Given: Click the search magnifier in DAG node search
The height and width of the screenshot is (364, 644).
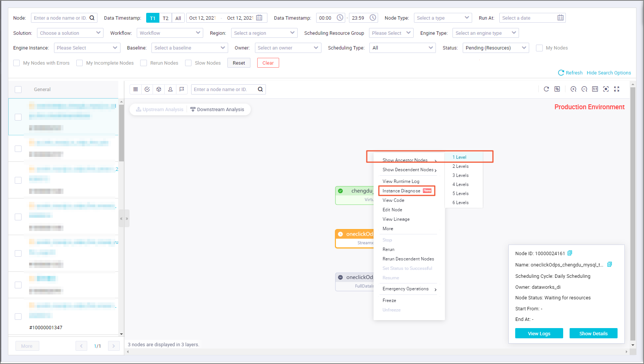Looking at the screenshot, I should 260,89.
